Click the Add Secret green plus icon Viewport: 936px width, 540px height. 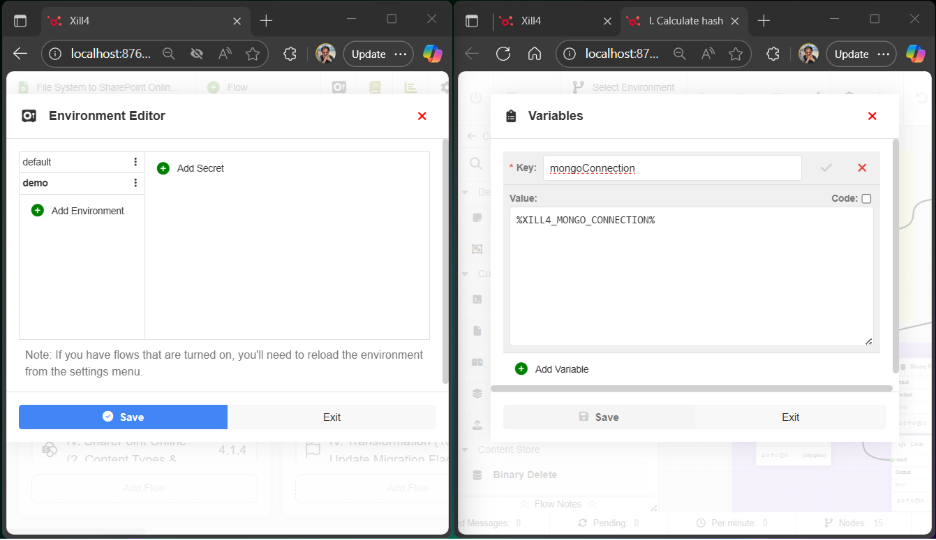point(163,168)
